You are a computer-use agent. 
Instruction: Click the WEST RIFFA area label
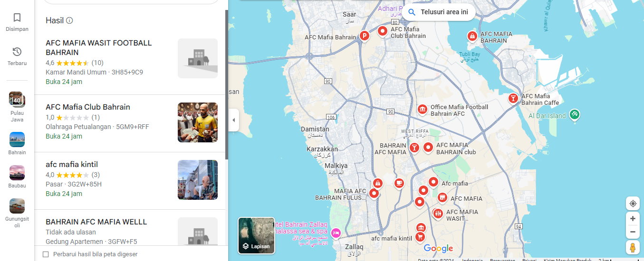coord(414,133)
